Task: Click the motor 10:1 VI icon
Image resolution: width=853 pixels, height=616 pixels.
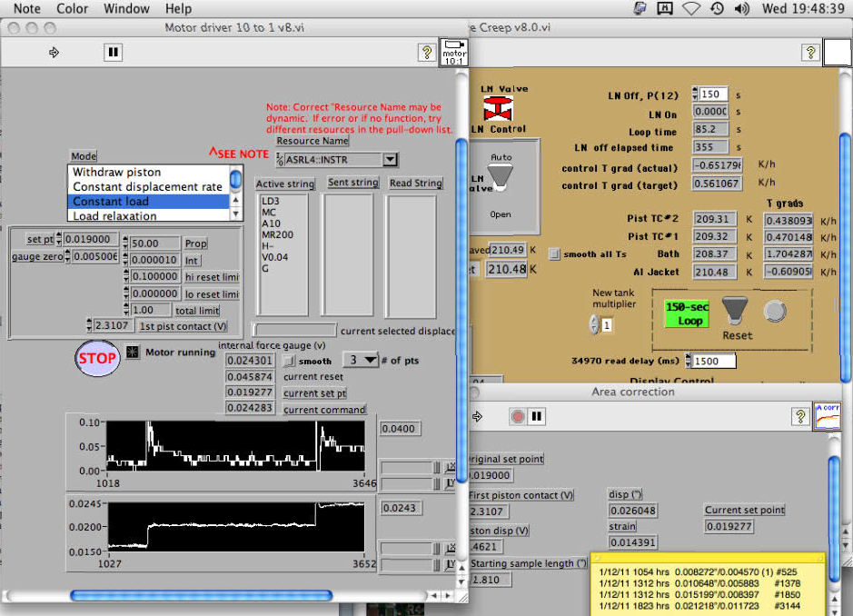Action: coord(454,53)
